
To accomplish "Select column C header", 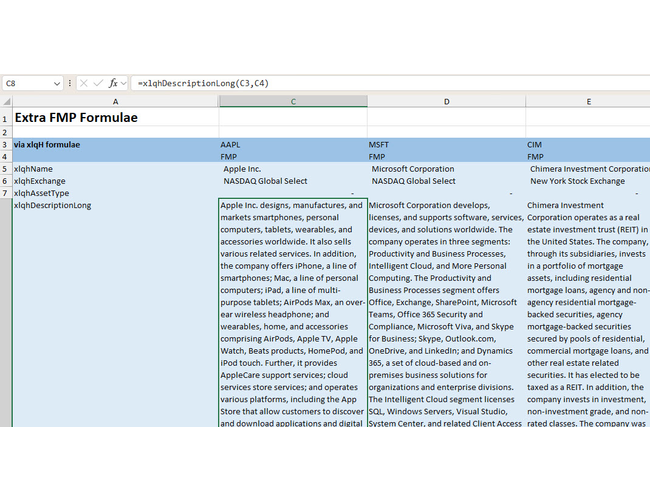I will [x=293, y=102].
